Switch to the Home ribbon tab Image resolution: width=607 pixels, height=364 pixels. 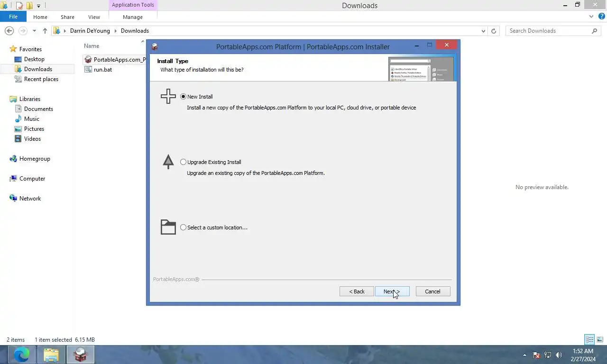40,17
